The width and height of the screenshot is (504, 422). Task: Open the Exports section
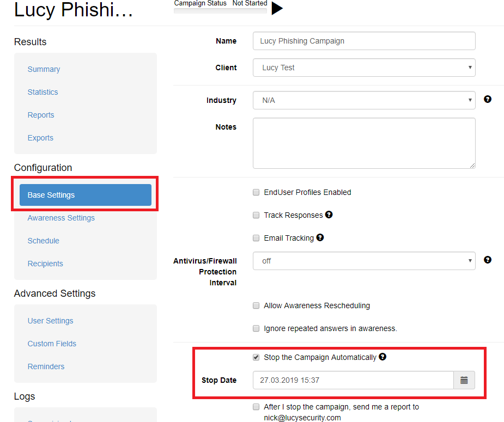40,138
